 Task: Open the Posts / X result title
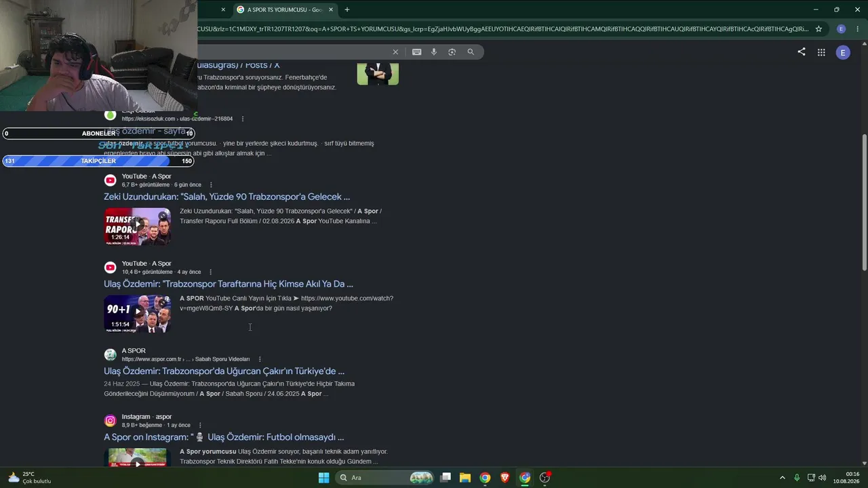click(238, 65)
